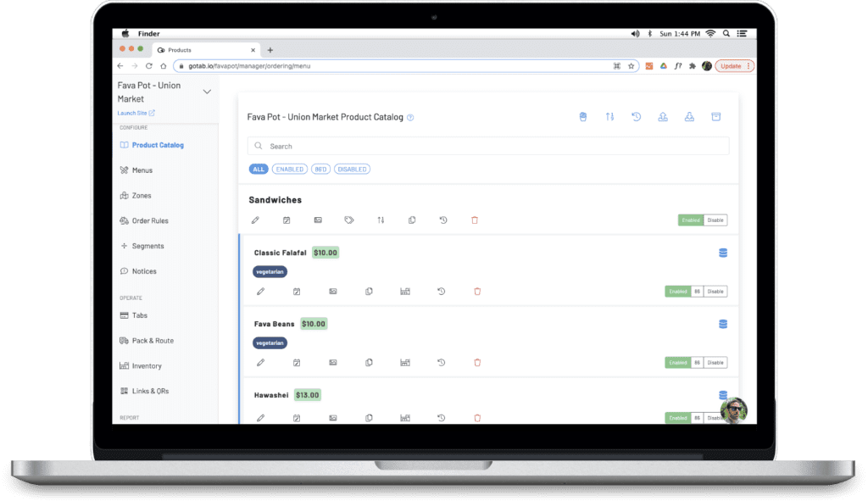Image resolution: width=868 pixels, height=501 pixels.
Task: Click the Launch Site link
Action: [x=136, y=113]
